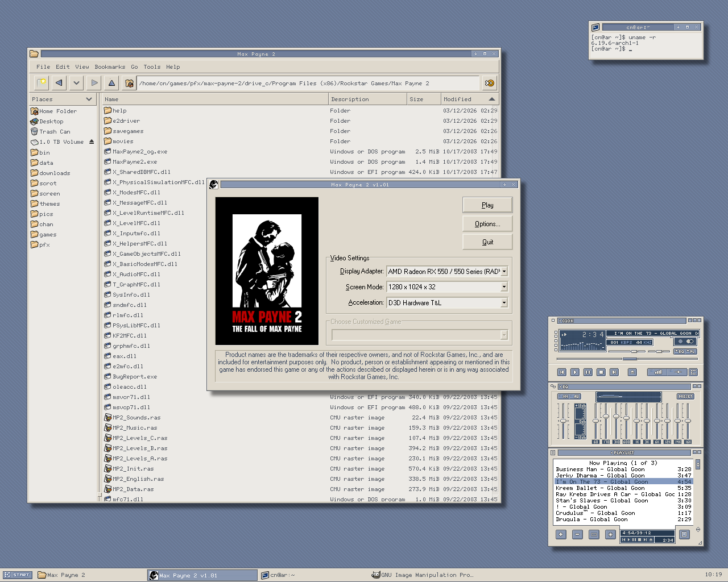Open the history dropdown arrow in the toolbar
Screen dimensions: 728x582
click(77, 83)
